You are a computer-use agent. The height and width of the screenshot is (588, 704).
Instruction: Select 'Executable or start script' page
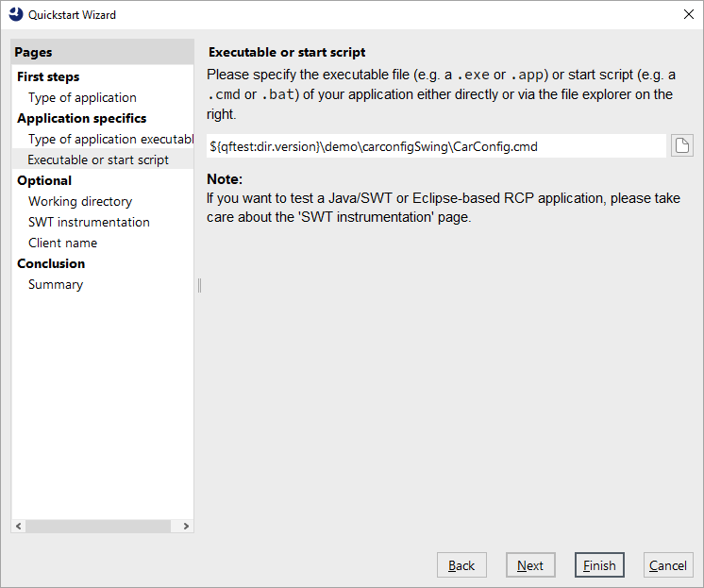[98, 160]
